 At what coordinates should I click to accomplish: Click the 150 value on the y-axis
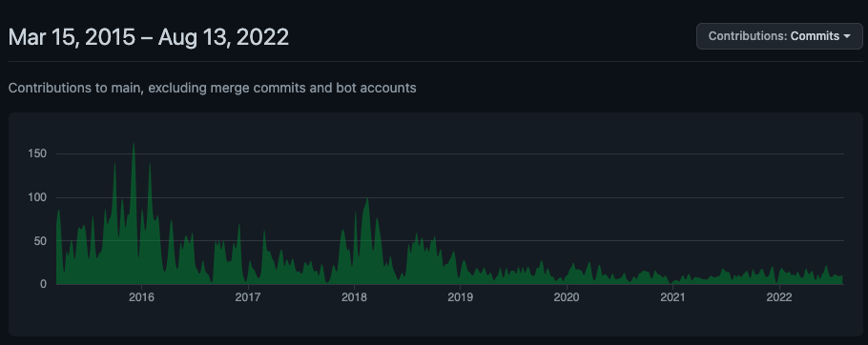[36, 153]
